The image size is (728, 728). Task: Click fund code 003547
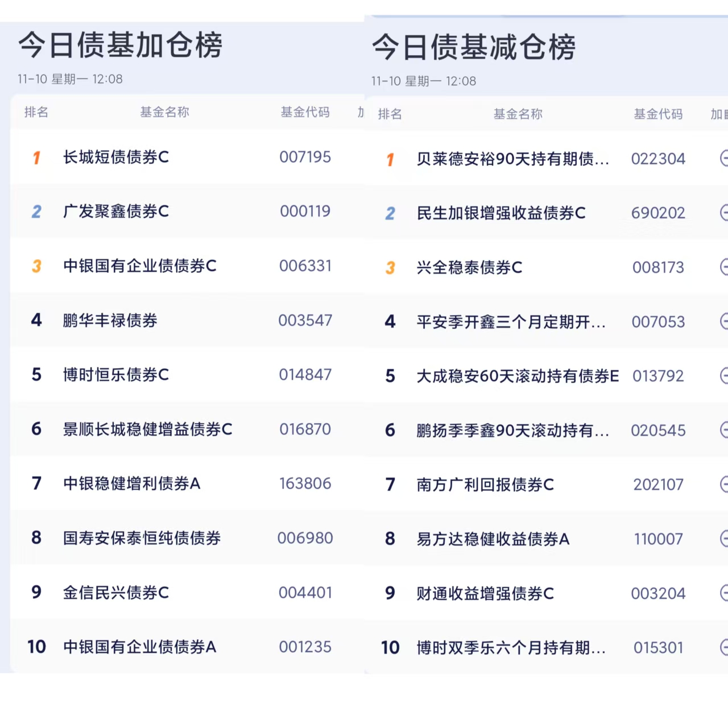click(305, 320)
